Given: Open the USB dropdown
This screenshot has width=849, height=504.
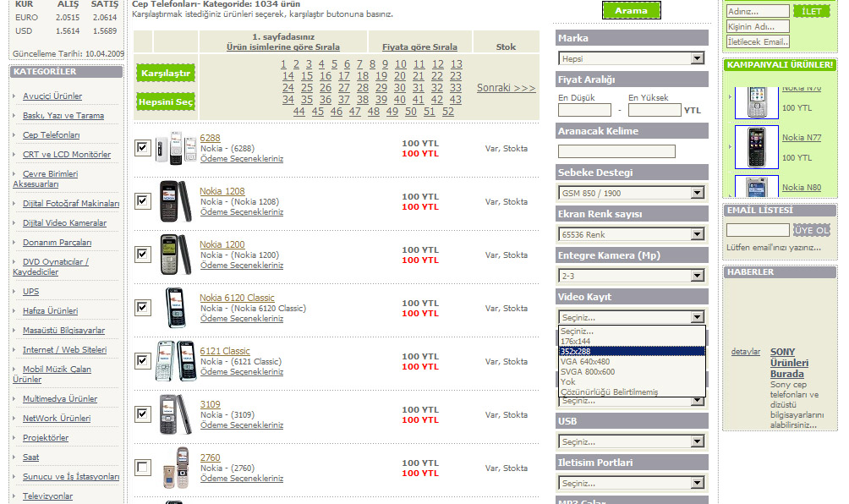Looking at the screenshot, I should click(632, 441).
